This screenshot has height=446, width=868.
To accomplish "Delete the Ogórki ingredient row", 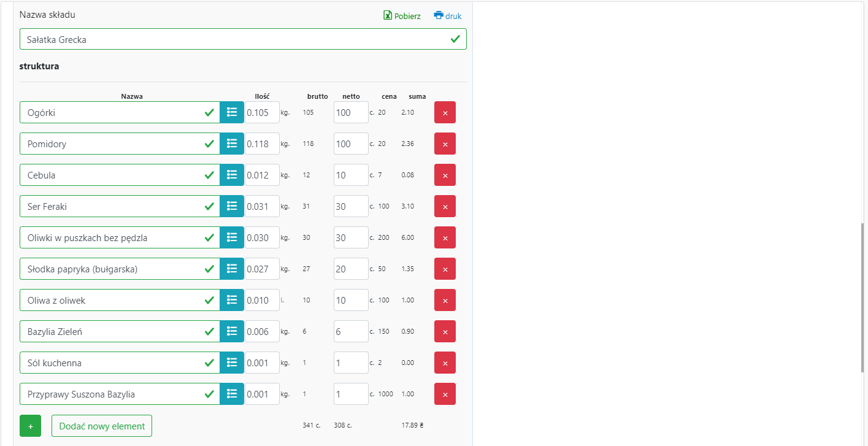I will point(445,113).
